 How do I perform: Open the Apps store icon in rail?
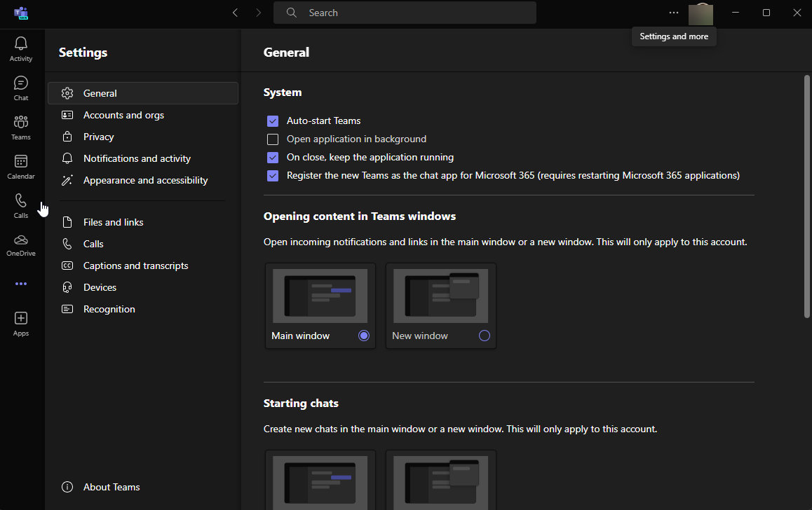pos(21,324)
